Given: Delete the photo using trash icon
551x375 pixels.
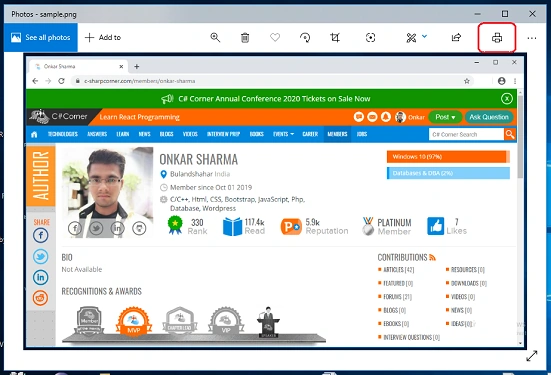Looking at the screenshot, I should click(x=245, y=37).
